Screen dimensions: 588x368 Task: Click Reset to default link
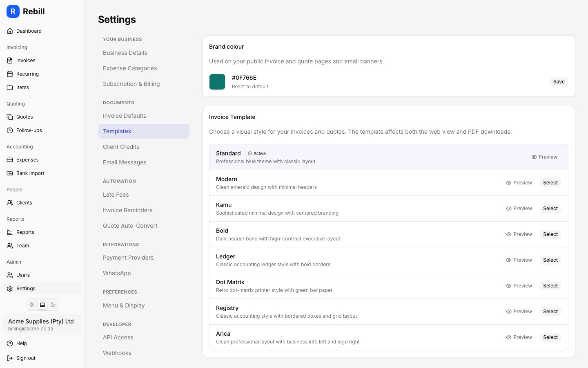[x=250, y=87]
